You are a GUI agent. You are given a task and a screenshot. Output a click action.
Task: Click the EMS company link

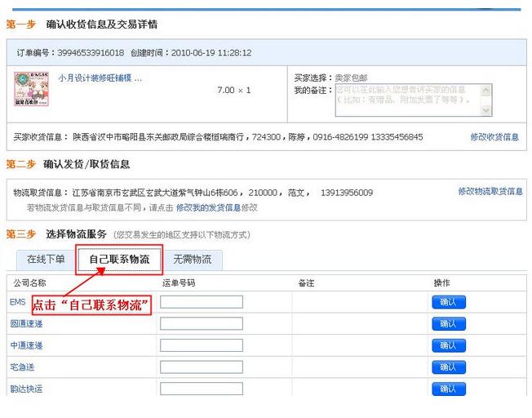click(x=18, y=302)
